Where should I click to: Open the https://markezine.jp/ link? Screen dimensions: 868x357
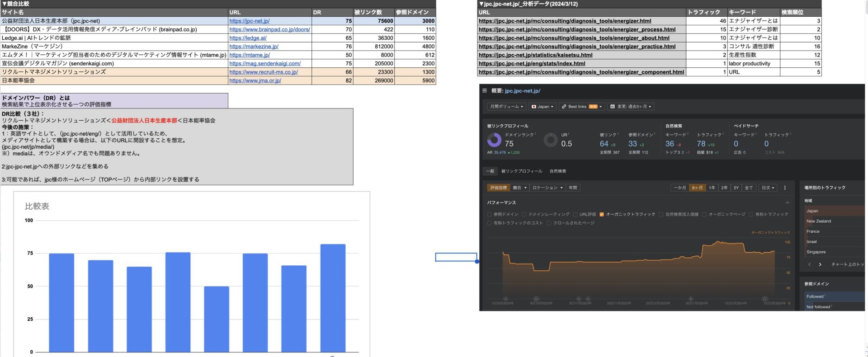[254, 47]
